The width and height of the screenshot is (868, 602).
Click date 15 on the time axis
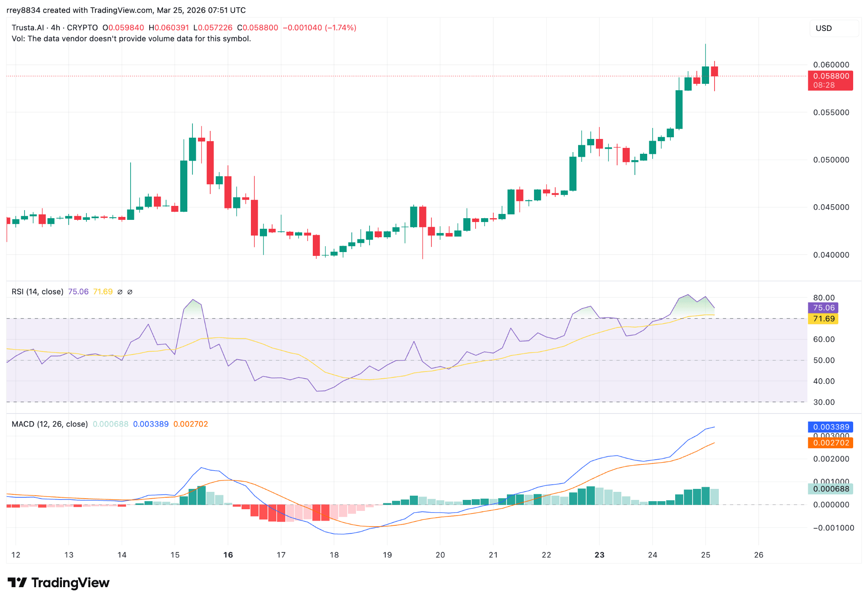175,555
